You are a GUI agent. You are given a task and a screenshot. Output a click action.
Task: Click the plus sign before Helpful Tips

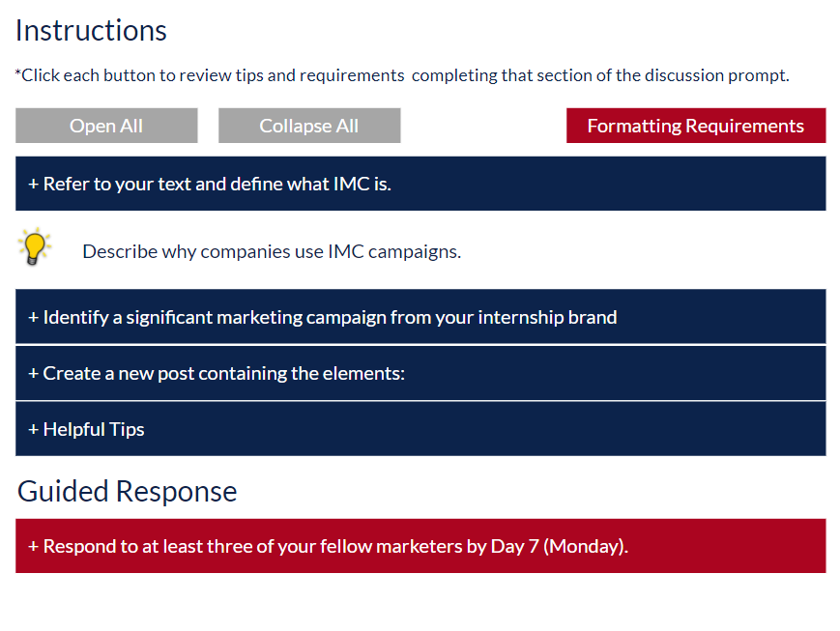click(33, 430)
